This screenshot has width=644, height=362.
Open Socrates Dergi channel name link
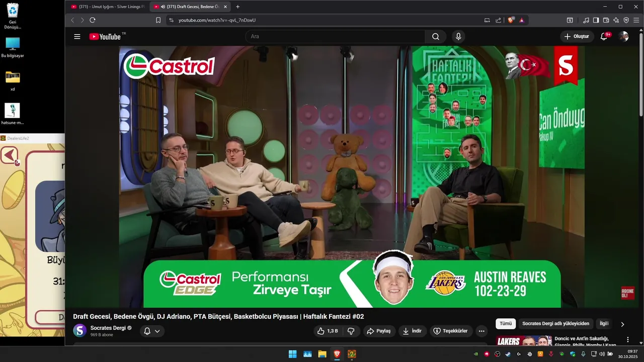coord(108,328)
